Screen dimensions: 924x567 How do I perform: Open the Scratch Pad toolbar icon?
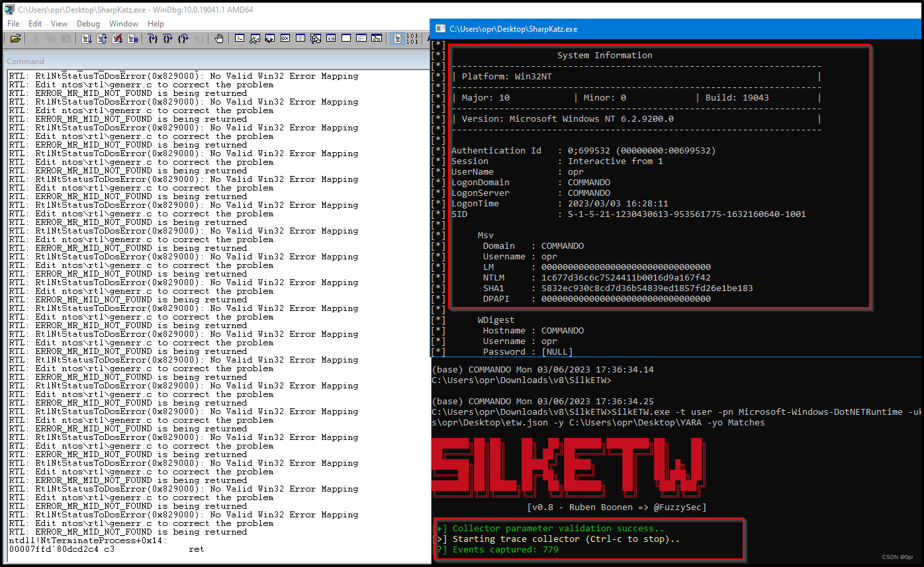[x=346, y=38]
